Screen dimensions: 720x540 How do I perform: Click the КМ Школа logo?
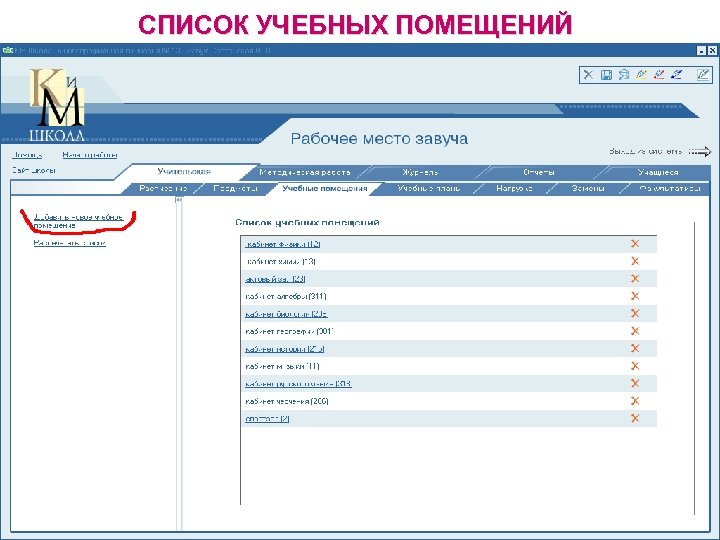tap(57, 105)
